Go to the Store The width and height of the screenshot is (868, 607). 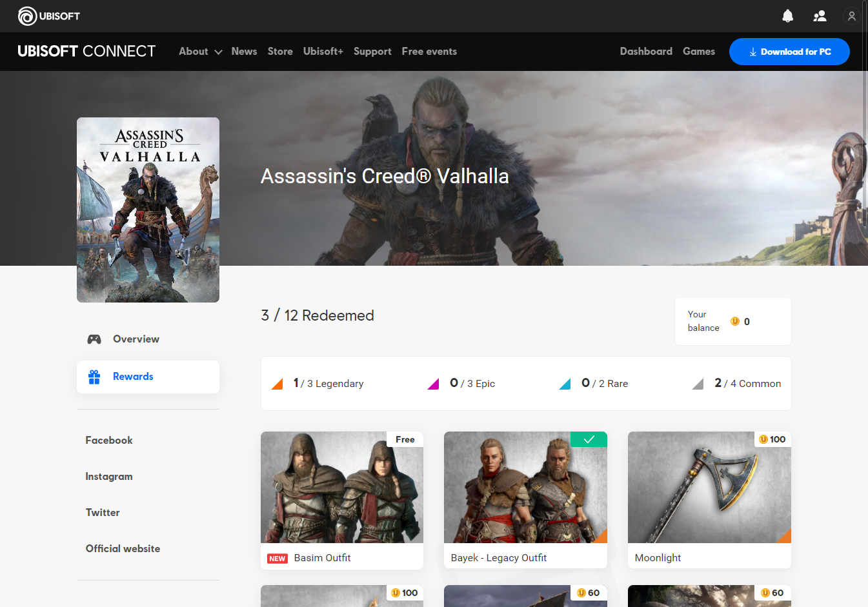click(280, 52)
